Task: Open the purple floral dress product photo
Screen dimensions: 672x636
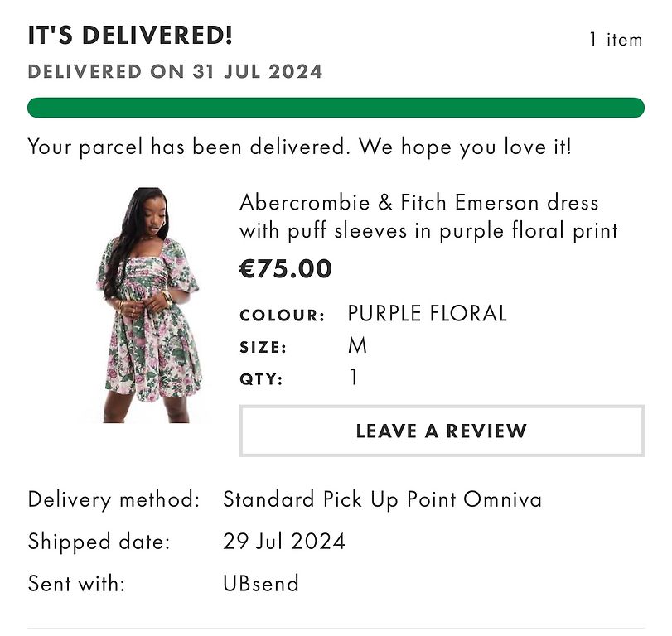Action: (x=148, y=305)
